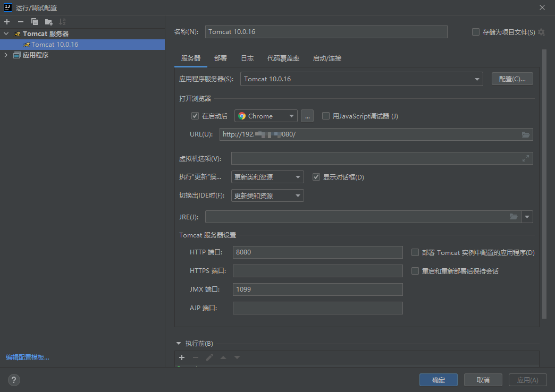
Task: Open the on frame deactivation dropdown
Action: 267,195
